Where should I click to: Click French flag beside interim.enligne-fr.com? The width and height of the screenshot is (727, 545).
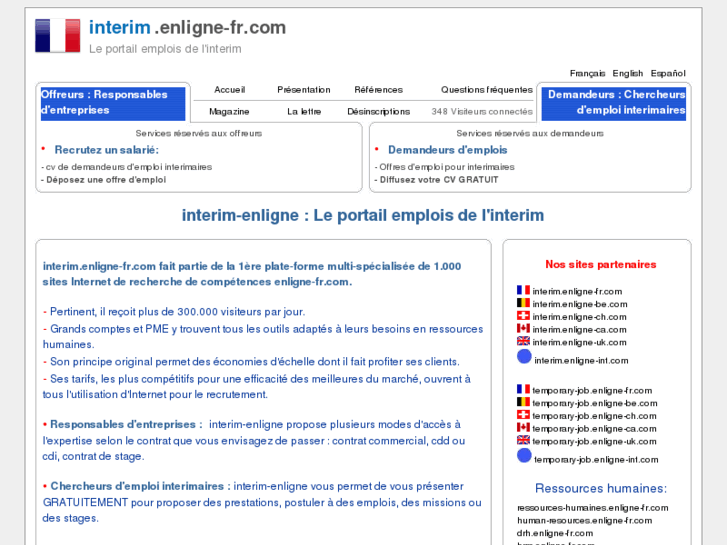pyautogui.click(x=523, y=290)
